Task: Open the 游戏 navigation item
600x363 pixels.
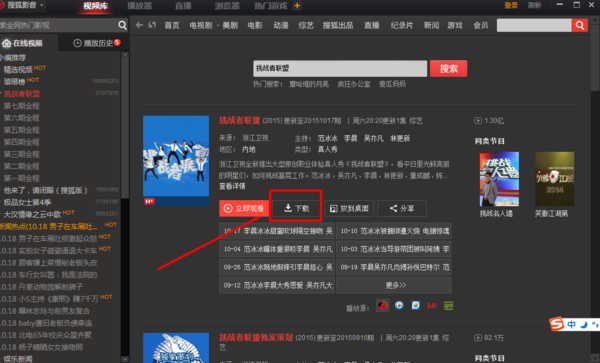Action: point(455,25)
